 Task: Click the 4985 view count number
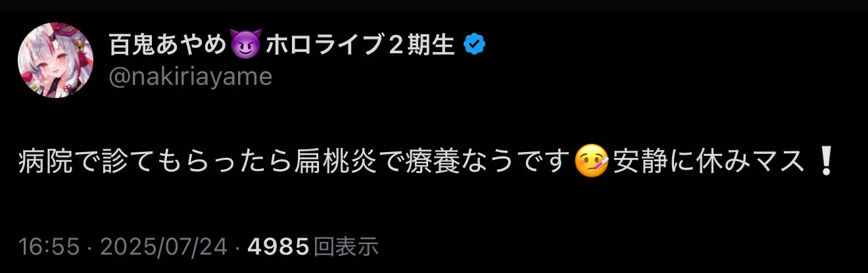point(278,247)
